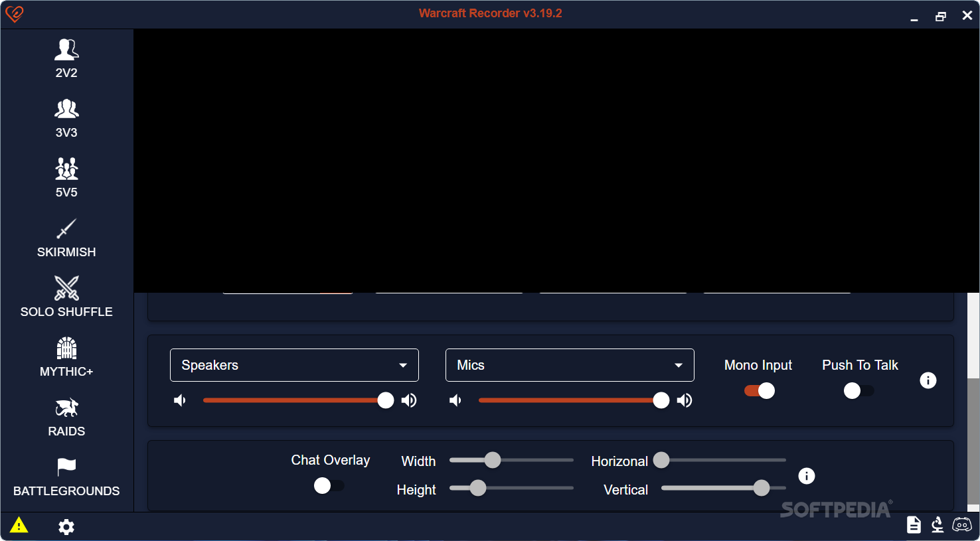Image resolution: width=980 pixels, height=541 pixels.
Task: Click the mics high volume icon
Action: point(685,400)
